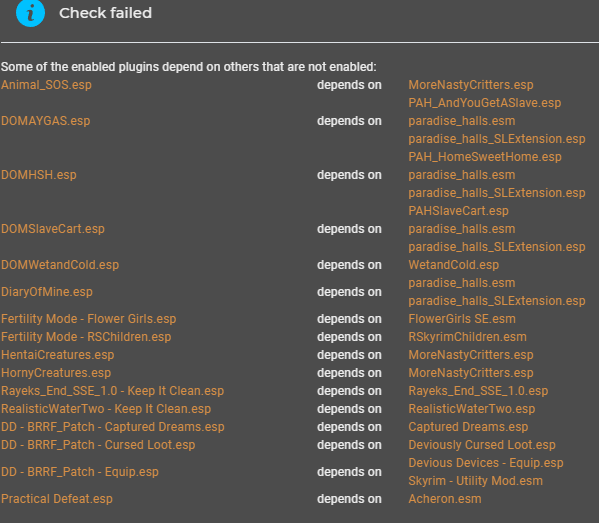Open the Animal_SOS.esp plugin link
This screenshot has height=523, width=599.
(46, 85)
